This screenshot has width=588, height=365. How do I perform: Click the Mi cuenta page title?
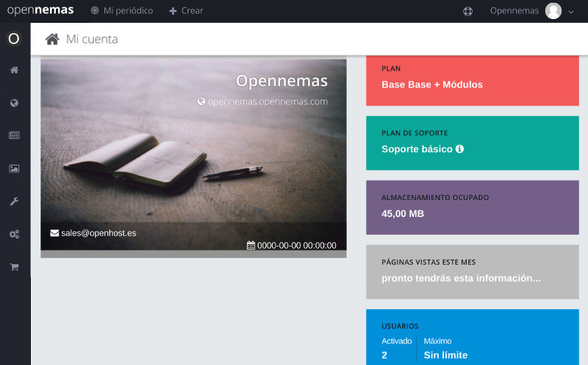(92, 39)
